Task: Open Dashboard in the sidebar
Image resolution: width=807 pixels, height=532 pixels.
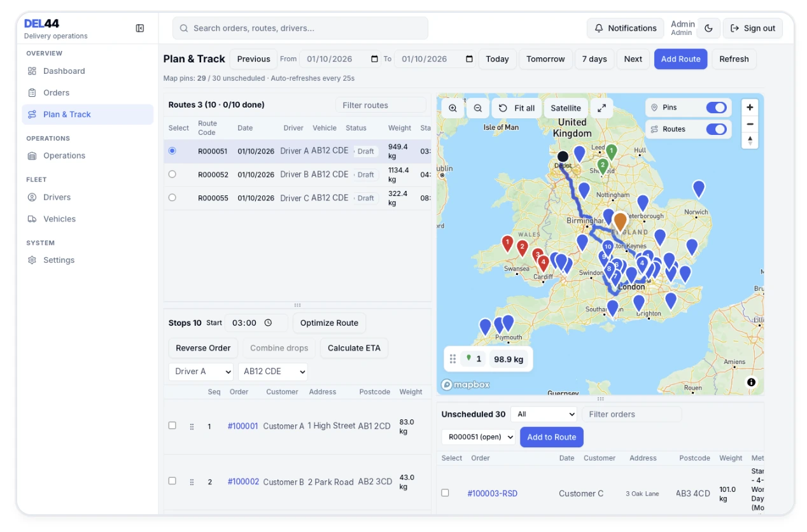Action: coord(87,71)
